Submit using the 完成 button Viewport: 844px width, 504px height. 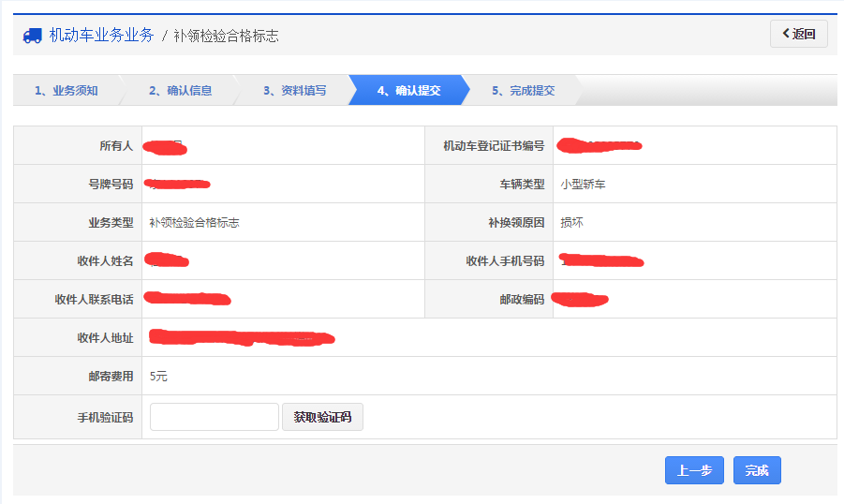point(756,470)
